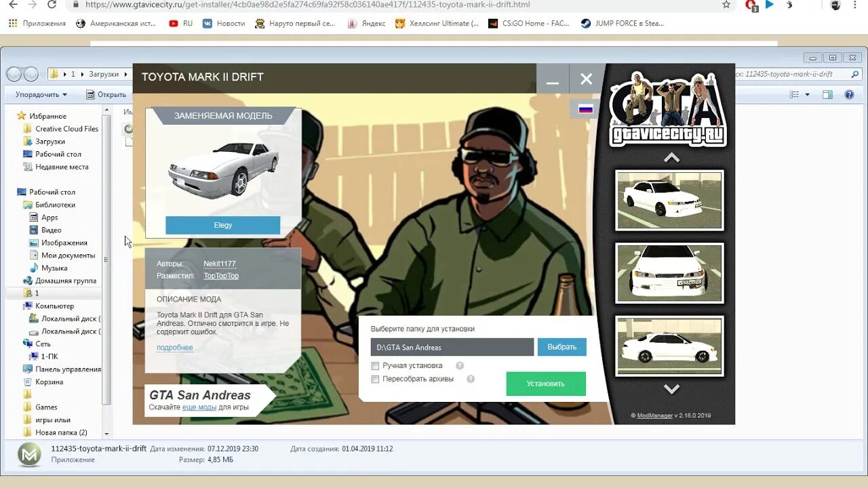Select Изображения library in Explorer tree
The height and width of the screenshot is (488, 868).
click(58, 243)
